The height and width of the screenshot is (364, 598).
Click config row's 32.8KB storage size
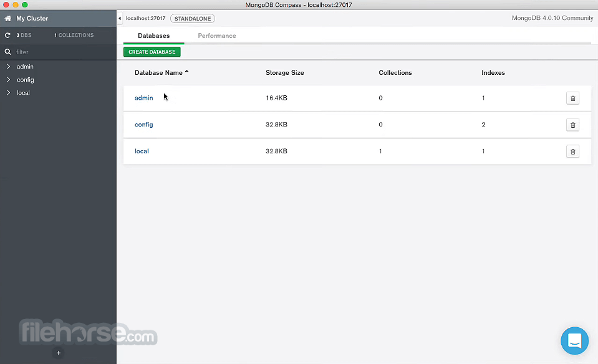276,125
